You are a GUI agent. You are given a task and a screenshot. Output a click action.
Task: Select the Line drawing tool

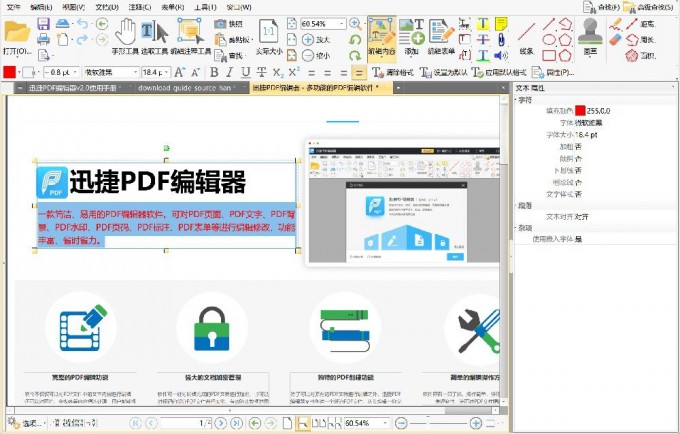[x=526, y=37]
